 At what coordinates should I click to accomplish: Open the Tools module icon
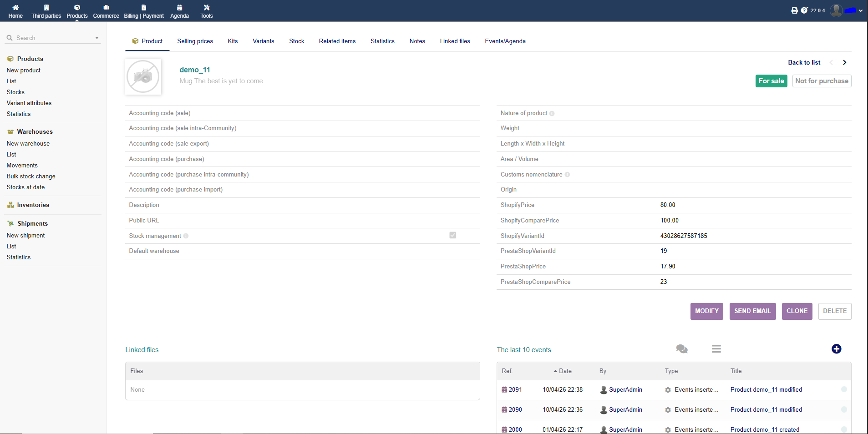coord(206,10)
